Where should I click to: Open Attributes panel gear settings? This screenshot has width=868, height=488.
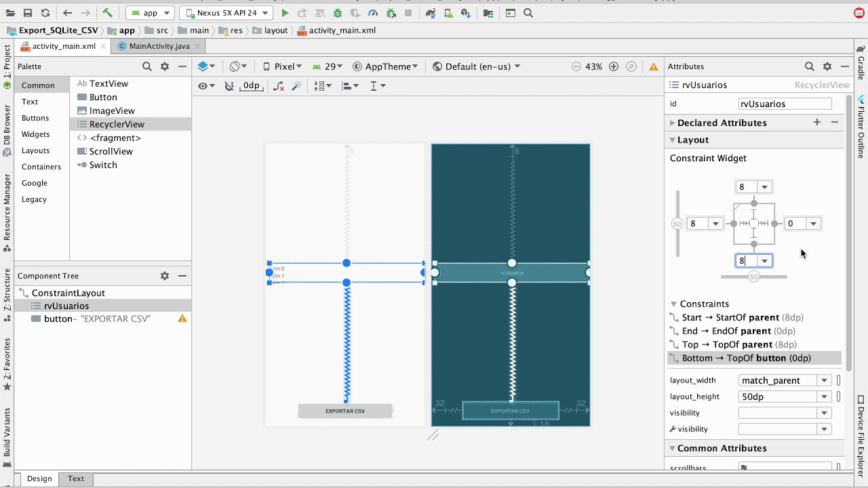pyautogui.click(x=827, y=66)
